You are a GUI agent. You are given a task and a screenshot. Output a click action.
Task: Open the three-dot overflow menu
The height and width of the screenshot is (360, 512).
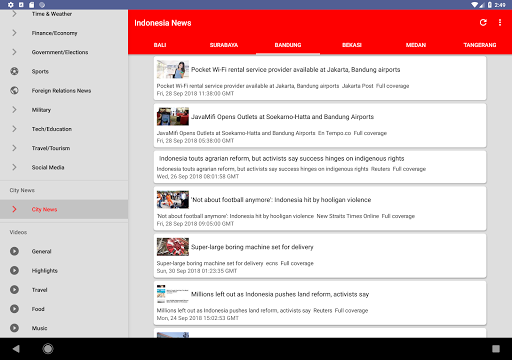pyautogui.click(x=500, y=22)
